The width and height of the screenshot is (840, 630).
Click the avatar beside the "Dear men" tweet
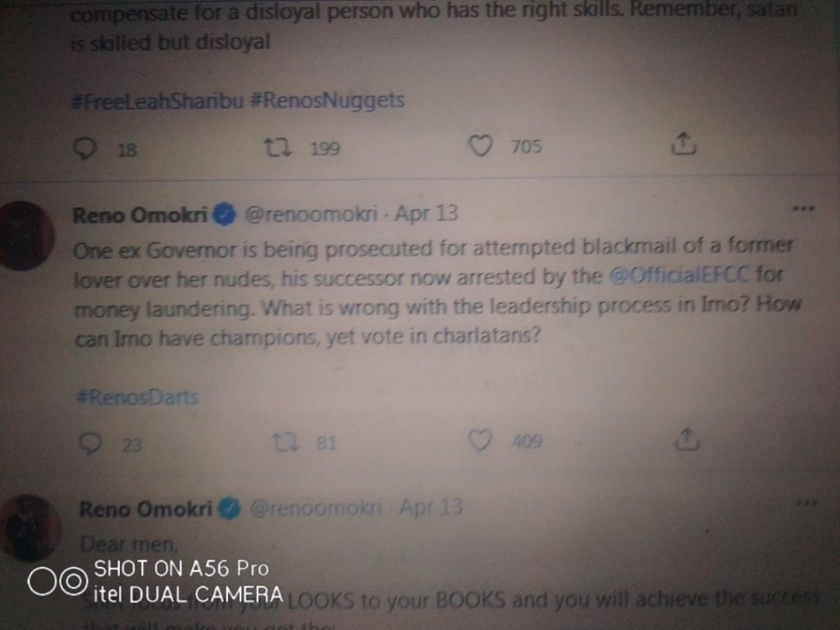[30, 527]
